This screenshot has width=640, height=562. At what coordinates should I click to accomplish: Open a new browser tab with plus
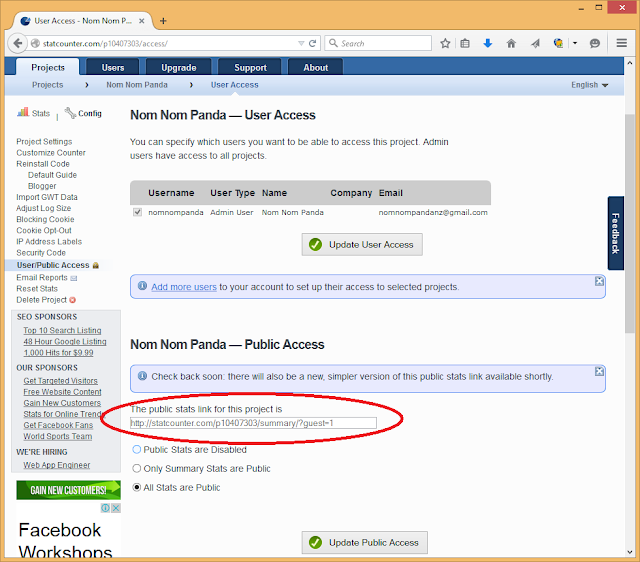pos(163,21)
